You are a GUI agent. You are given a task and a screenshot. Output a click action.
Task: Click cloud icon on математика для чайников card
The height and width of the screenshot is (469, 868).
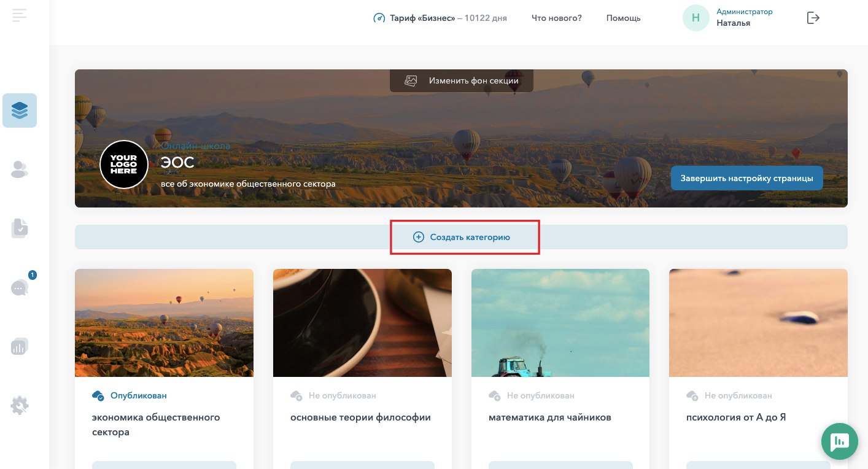(x=495, y=396)
